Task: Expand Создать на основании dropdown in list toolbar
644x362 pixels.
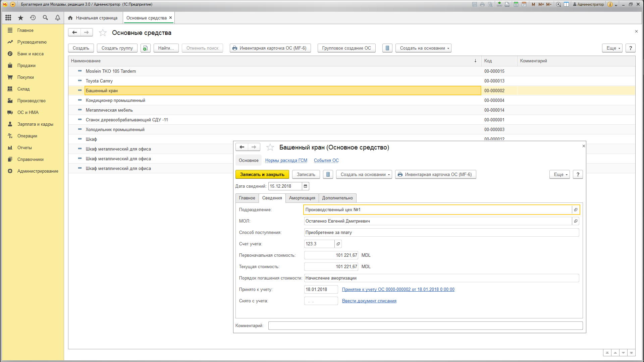Action: 423,48
